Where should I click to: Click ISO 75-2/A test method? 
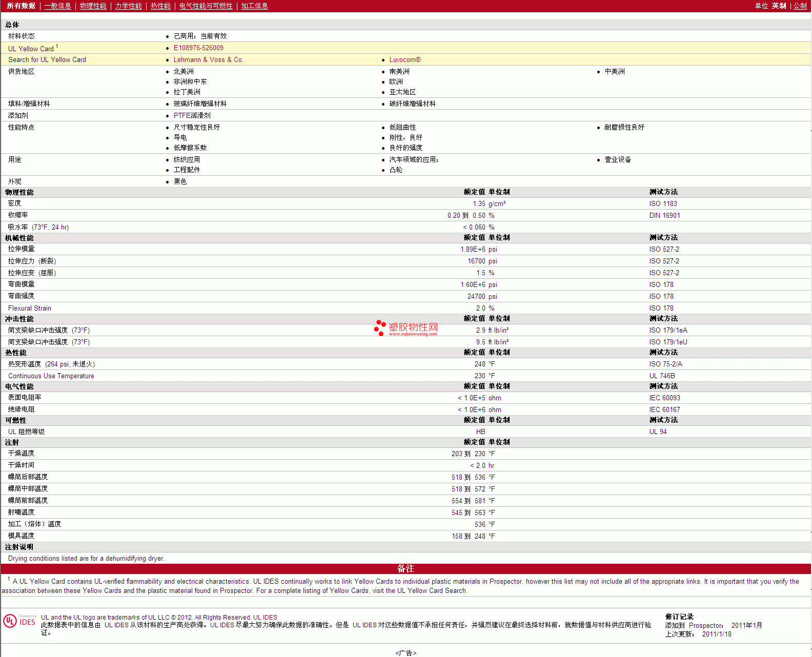pos(665,364)
